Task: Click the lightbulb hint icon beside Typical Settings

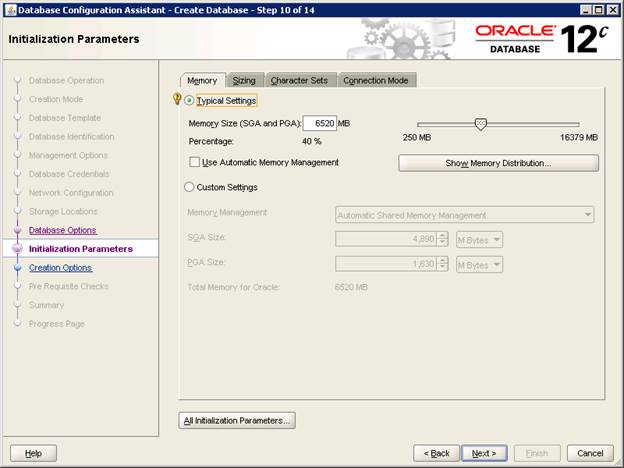Action: 177,100
